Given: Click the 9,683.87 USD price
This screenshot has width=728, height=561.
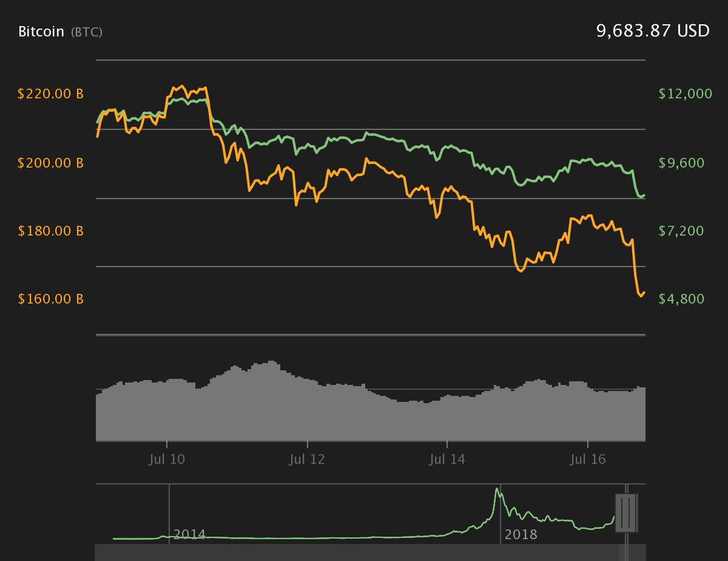Looking at the screenshot, I should point(653,31).
